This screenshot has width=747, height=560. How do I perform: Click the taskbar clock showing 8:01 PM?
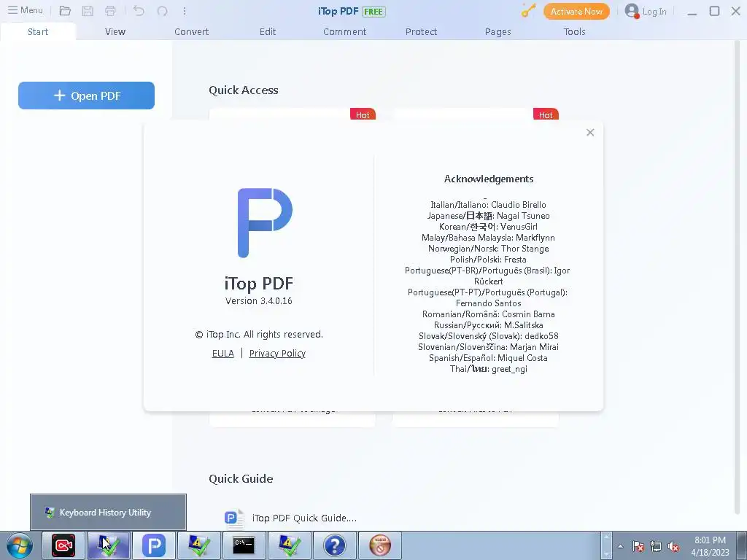coord(710,546)
